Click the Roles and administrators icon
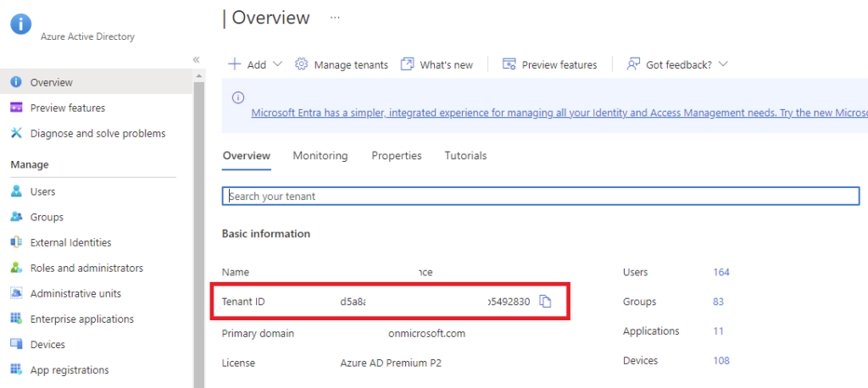This screenshot has height=388, width=868. tap(16, 268)
